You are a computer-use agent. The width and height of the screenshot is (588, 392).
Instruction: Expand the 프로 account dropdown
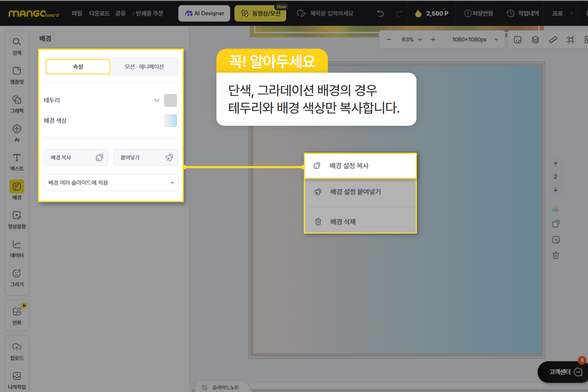(x=563, y=13)
